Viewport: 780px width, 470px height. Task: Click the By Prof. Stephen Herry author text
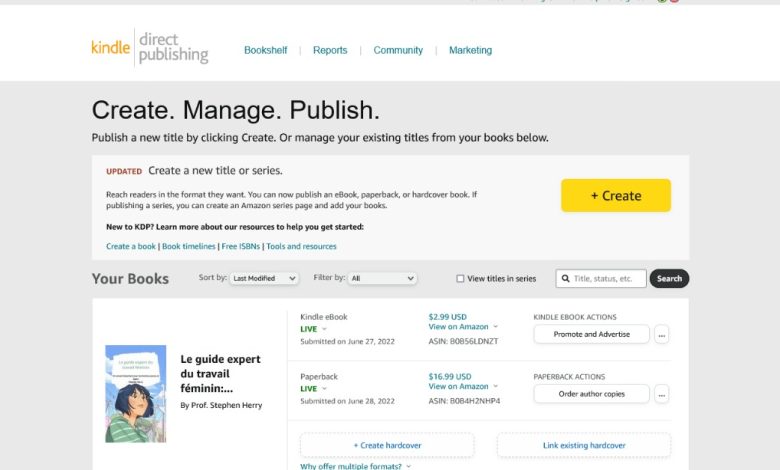221,405
